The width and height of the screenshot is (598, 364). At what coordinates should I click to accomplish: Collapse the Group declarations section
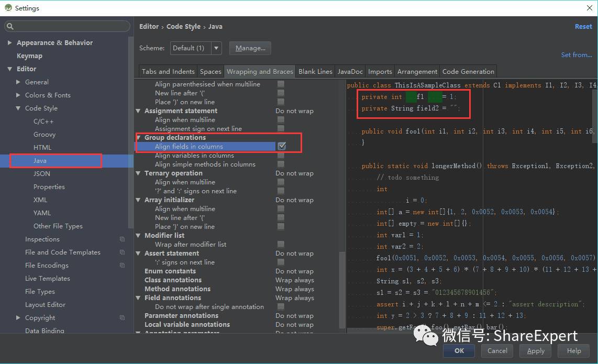pyautogui.click(x=138, y=137)
